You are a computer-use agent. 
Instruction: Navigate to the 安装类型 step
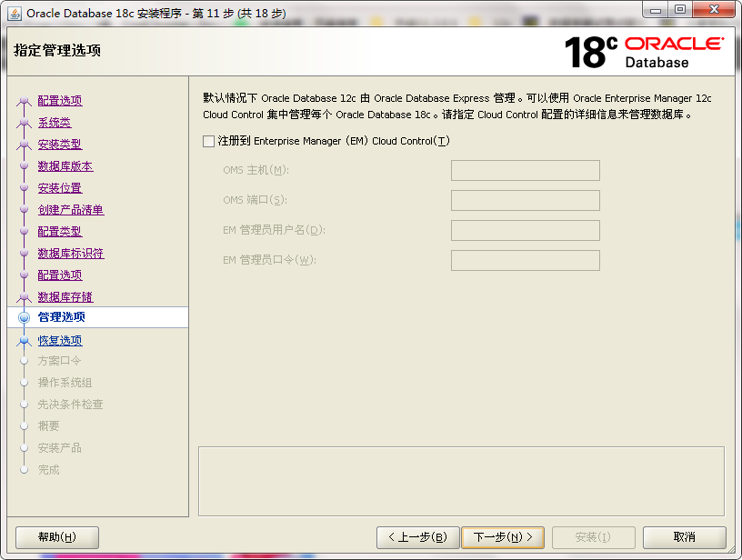[x=60, y=145]
